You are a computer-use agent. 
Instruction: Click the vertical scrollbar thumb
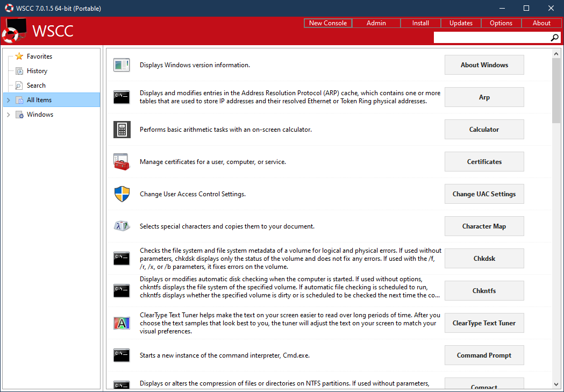[x=556, y=91]
